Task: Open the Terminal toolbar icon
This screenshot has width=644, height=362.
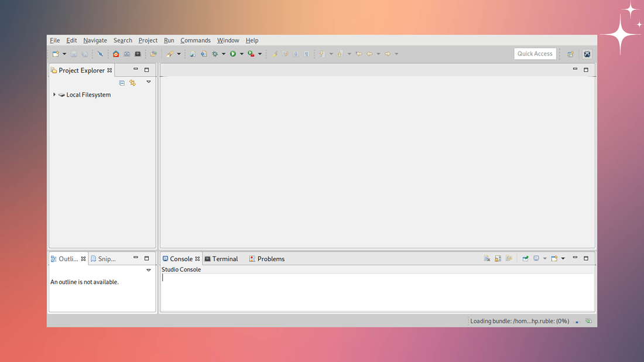Action: pyautogui.click(x=138, y=54)
